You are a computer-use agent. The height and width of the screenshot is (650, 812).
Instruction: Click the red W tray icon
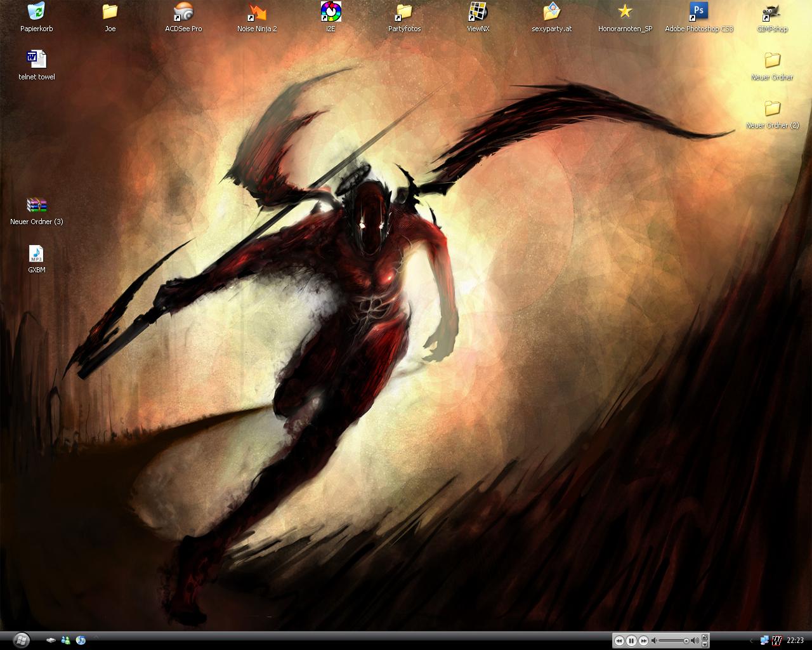tap(776, 640)
